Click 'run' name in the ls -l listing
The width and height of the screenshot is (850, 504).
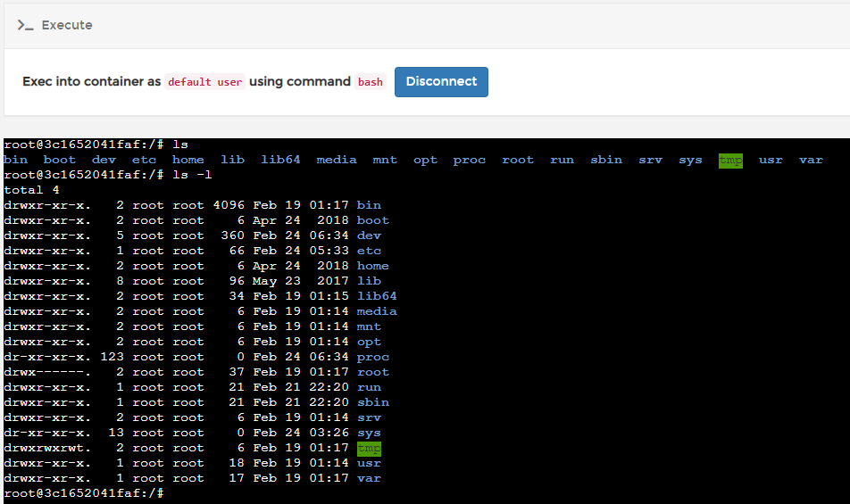369,387
